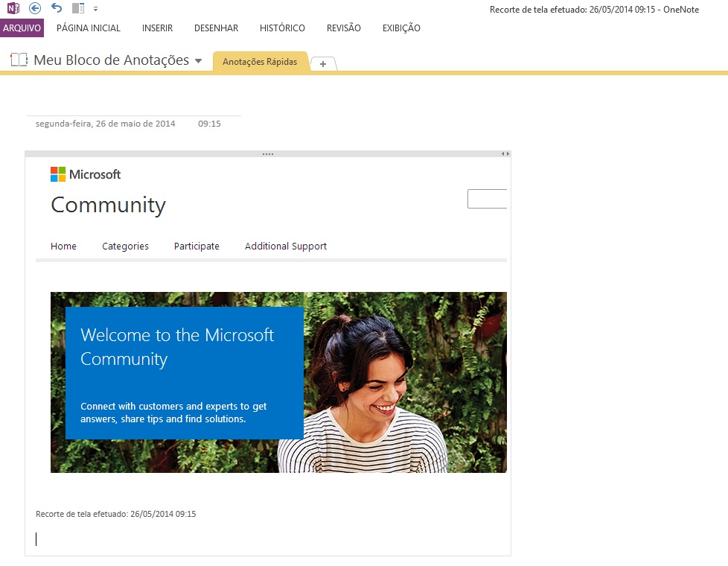Image resolution: width=728 pixels, height=566 pixels.
Task: Click the page date segunda-feira, 26 de maio de 2014
Action: pyautogui.click(x=106, y=124)
